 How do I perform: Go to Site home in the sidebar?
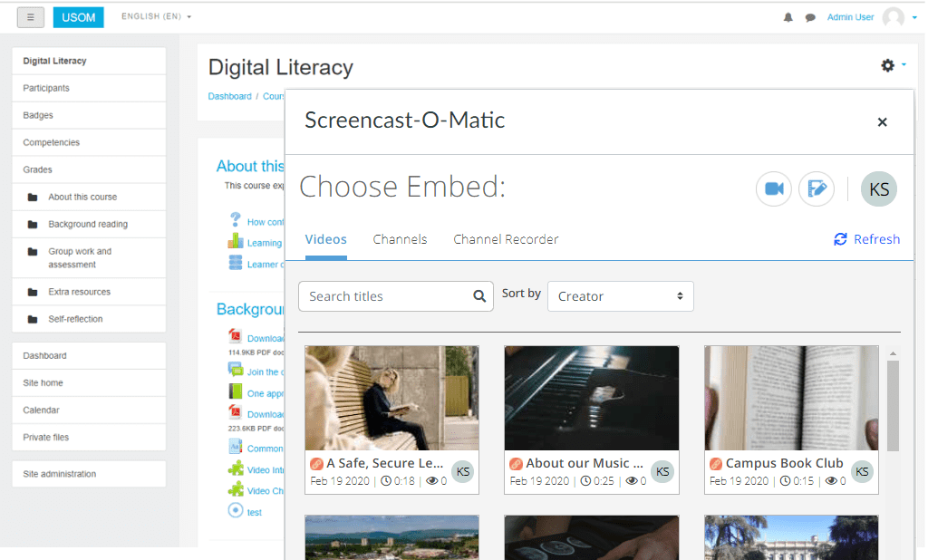pos(89,383)
